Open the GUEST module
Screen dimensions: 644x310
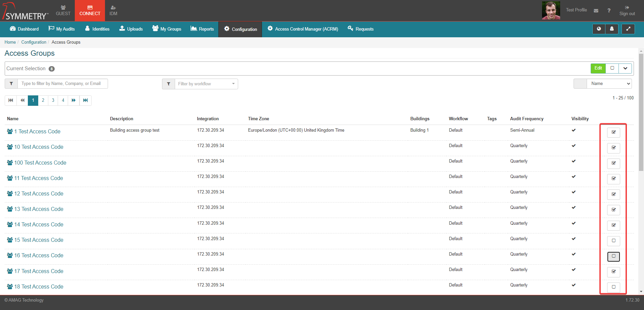(63, 10)
